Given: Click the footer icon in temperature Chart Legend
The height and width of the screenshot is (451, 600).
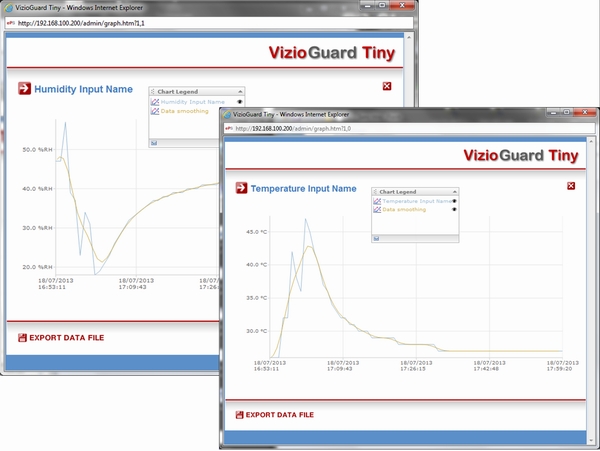Looking at the screenshot, I should [376, 239].
